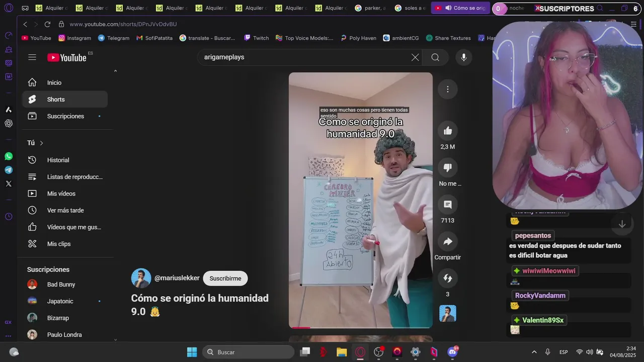
Task: Open the SofiPatatita Gmail bookmark
Action: click(x=154, y=38)
